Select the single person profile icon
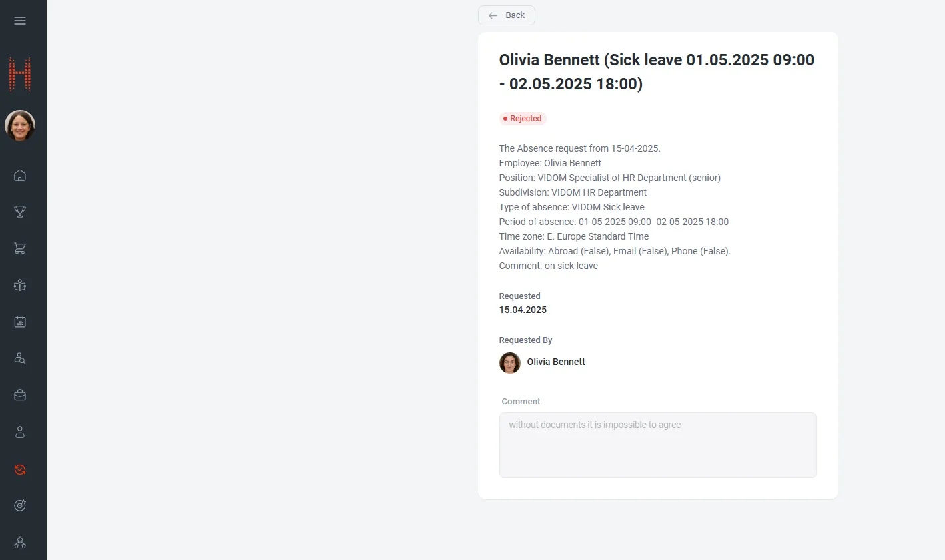 pyautogui.click(x=20, y=432)
